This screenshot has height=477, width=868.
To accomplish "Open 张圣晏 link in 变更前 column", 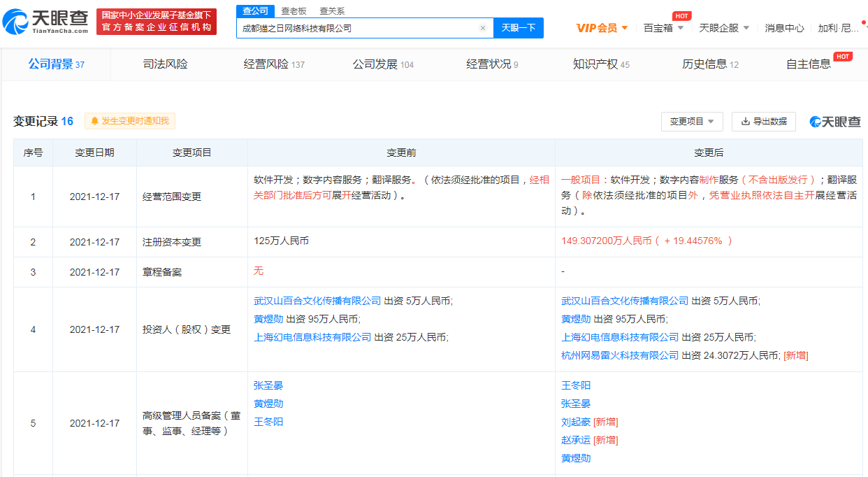I will pyautogui.click(x=268, y=385).
